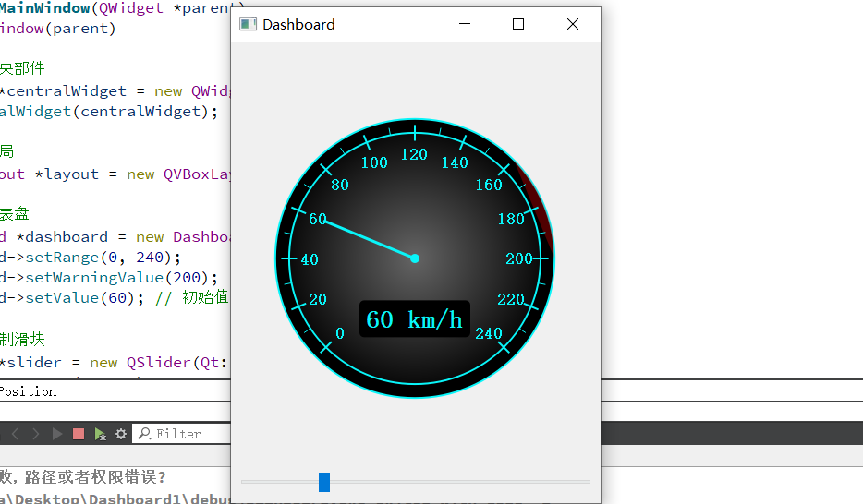This screenshot has width=863, height=504.
Task: Click the "路径或者权限错误?" error message line
Action: coord(94,476)
